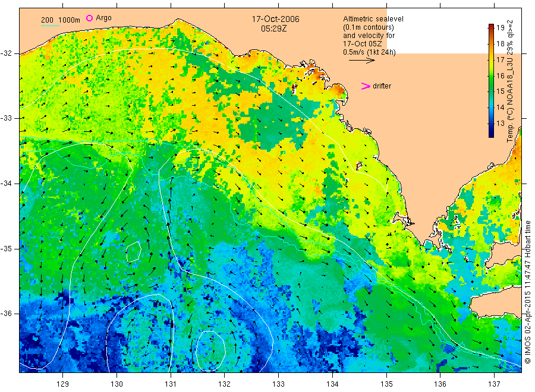Image resolution: width=535 pixels, height=392 pixels.
Task: Click the colorbar label '18'
Action: tap(500, 43)
